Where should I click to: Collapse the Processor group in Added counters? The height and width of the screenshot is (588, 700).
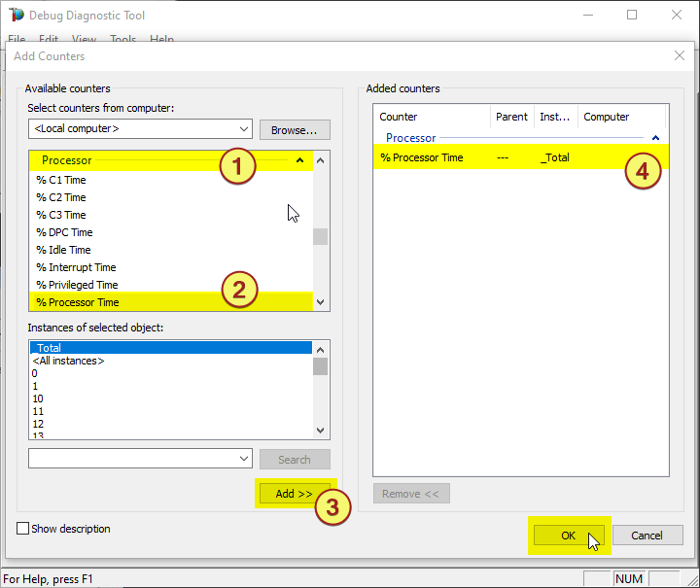pos(655,138)
